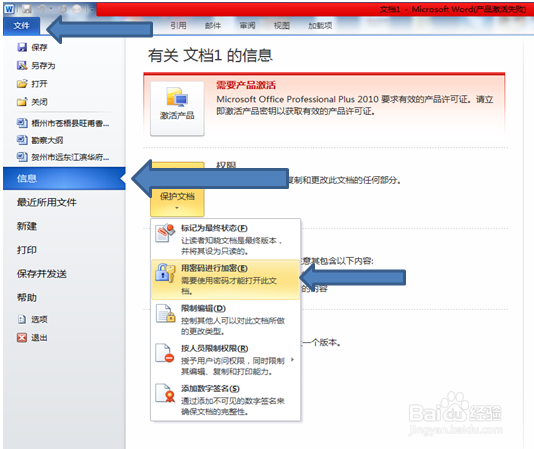
Task: Choose 打开 from the file menu
Action: (x=39, y=84)
